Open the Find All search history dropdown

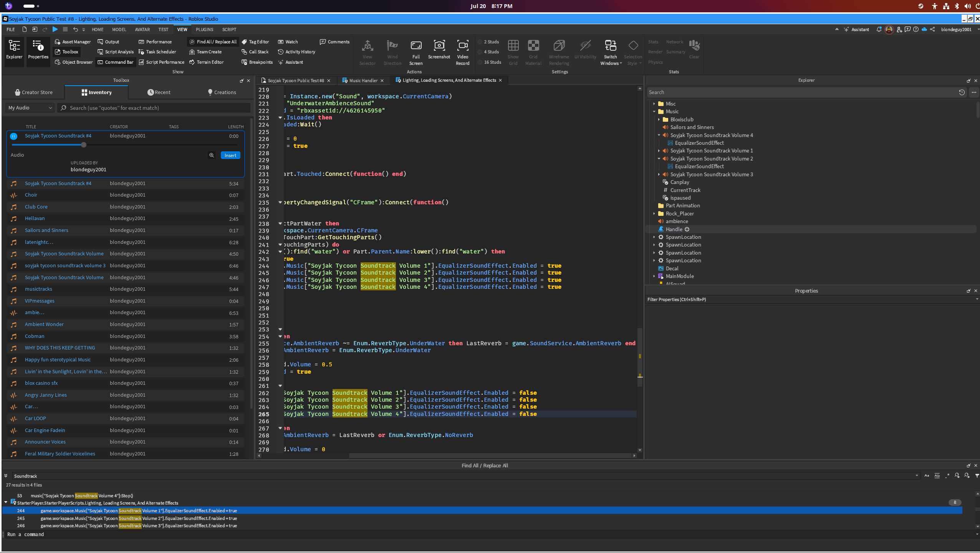[x=917, y=476]
